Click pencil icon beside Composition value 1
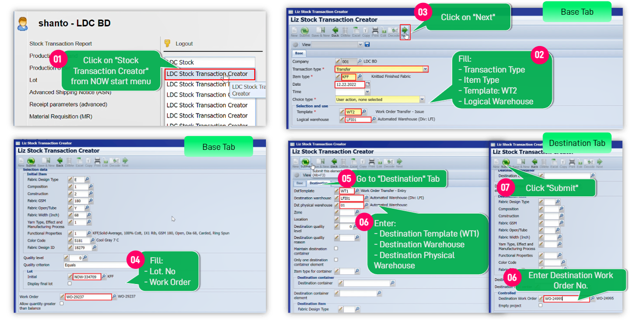 [x=71, y=187]
